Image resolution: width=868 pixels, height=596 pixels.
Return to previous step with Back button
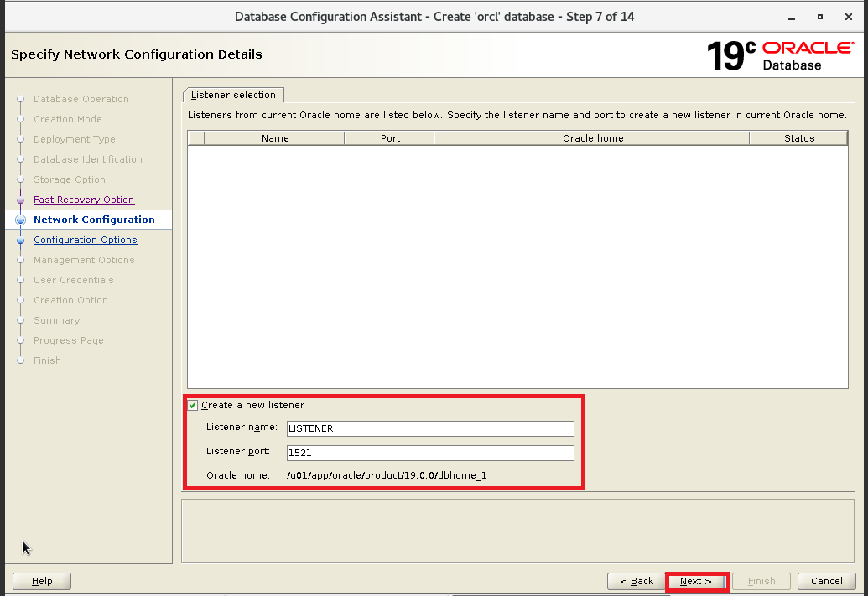[x=636, y=581]
